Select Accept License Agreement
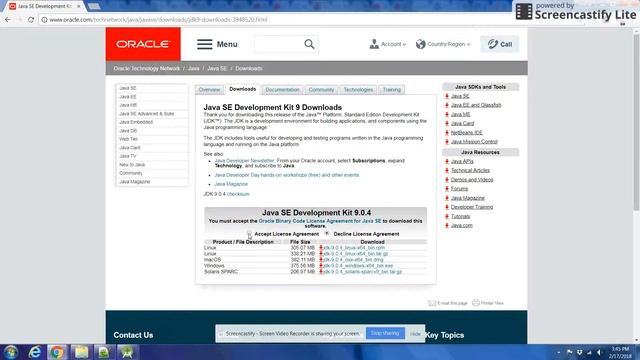This screenshot has width=640, height=360. click(249, 234)
